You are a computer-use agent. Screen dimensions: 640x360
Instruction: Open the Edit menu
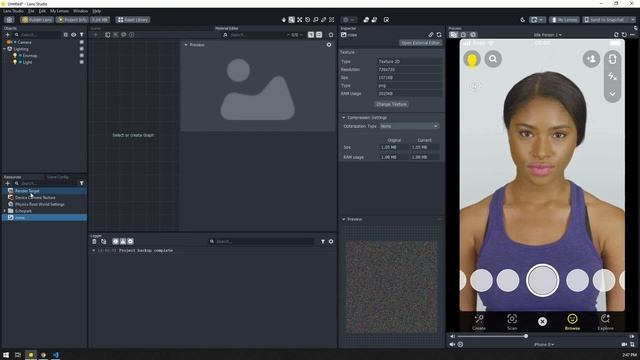(x=42, y=11)
